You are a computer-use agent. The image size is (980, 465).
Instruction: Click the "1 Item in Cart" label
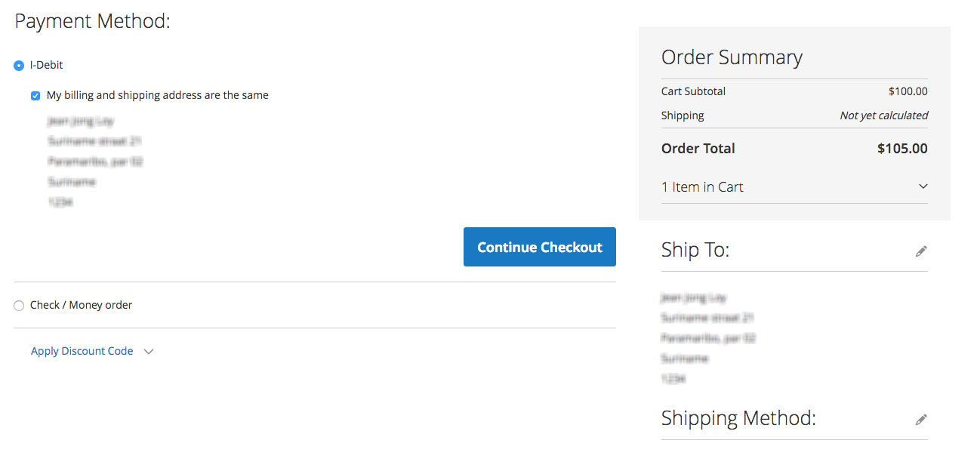(702, 187)
